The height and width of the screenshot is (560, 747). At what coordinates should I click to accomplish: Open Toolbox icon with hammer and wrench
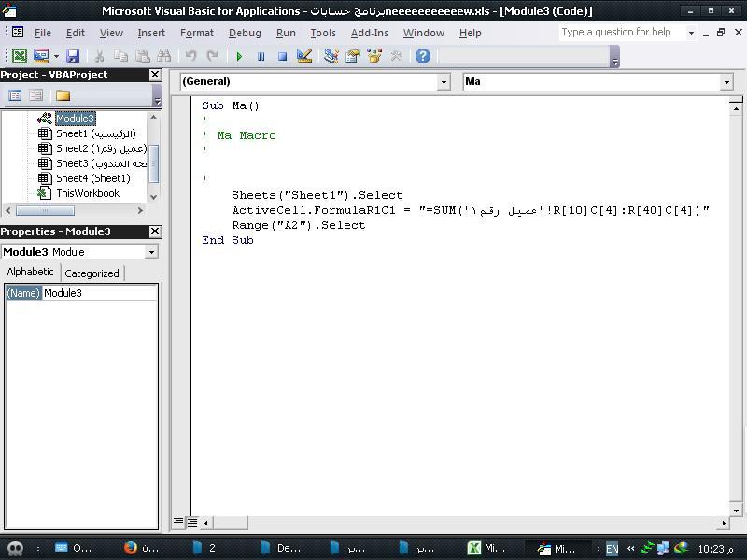click(x=396, y=56)
